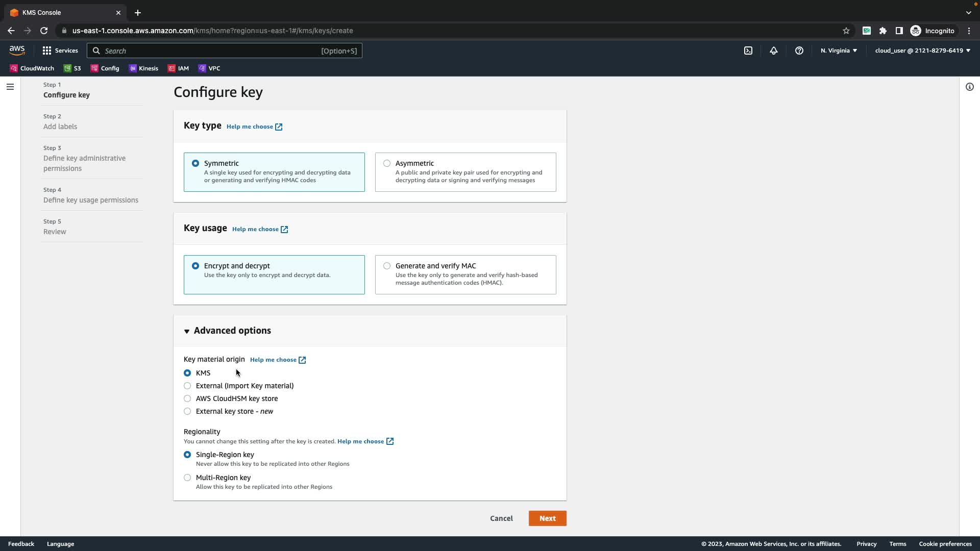Open the notifications bell

tap(774, 51)
